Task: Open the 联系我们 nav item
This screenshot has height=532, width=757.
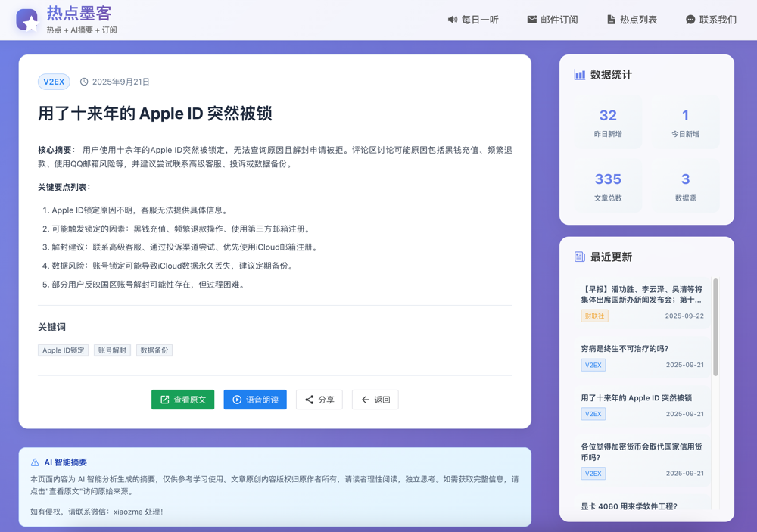Action: pyautogui.click(x=712, y=20)
